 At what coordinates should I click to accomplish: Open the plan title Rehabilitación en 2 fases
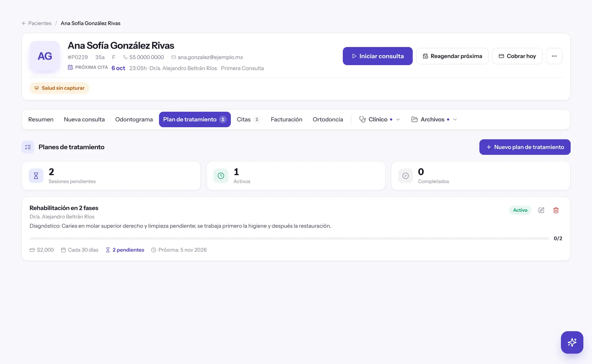click(x=64, y=208)
